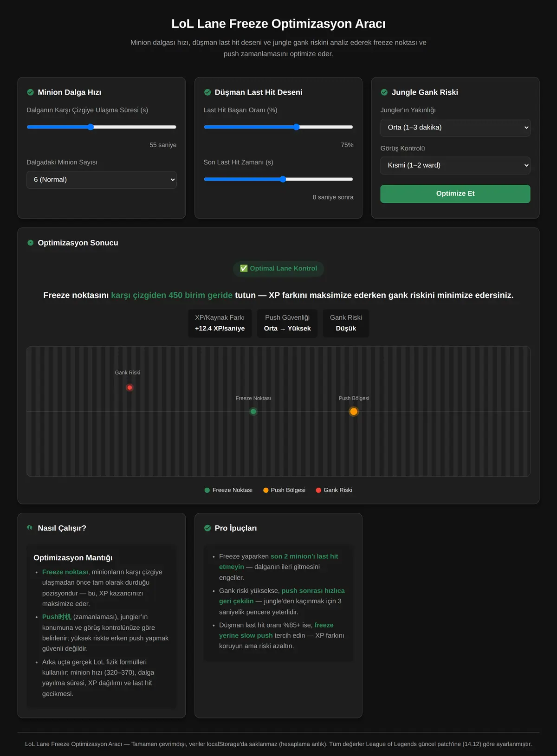Viewport: 557px width, 756px height.
Task: Click the Push Güvenliği stat card
Action: coord(287,323)
